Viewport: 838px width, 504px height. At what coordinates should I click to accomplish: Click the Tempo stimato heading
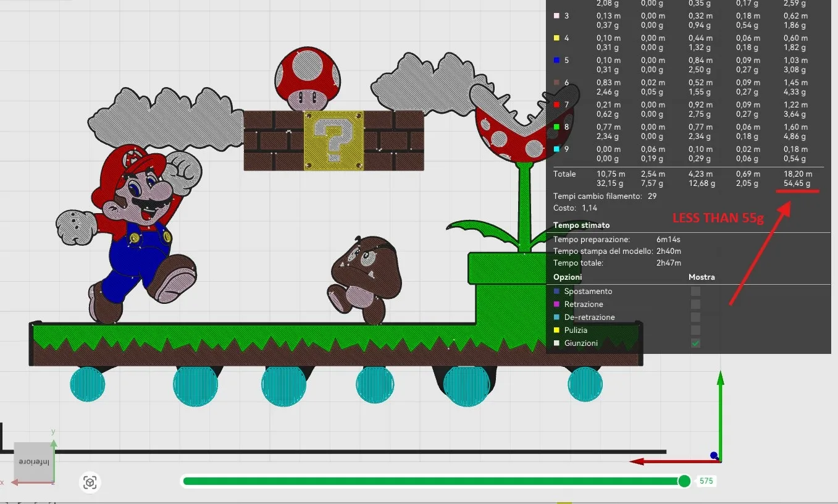[581, 225]
